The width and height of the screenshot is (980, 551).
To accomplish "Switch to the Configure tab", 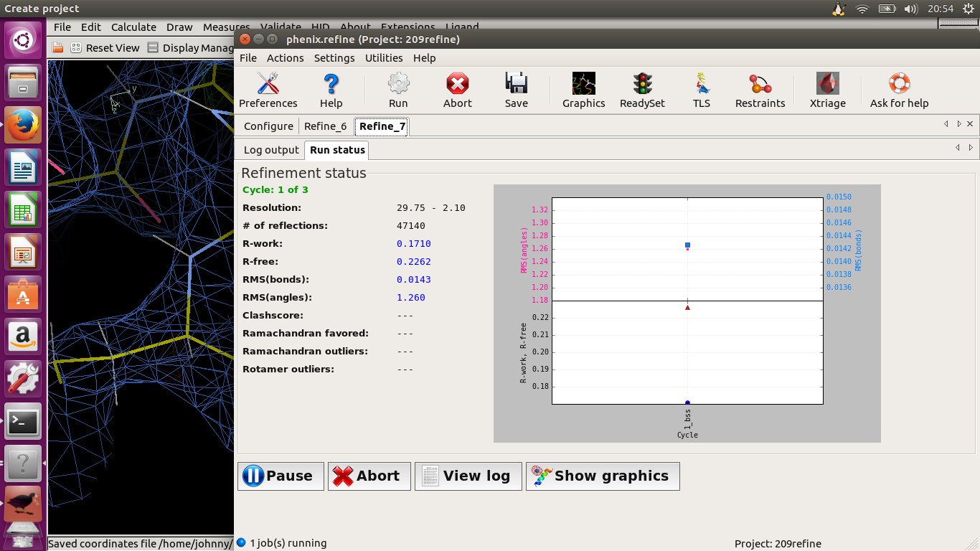I will (x=268, y=126).
